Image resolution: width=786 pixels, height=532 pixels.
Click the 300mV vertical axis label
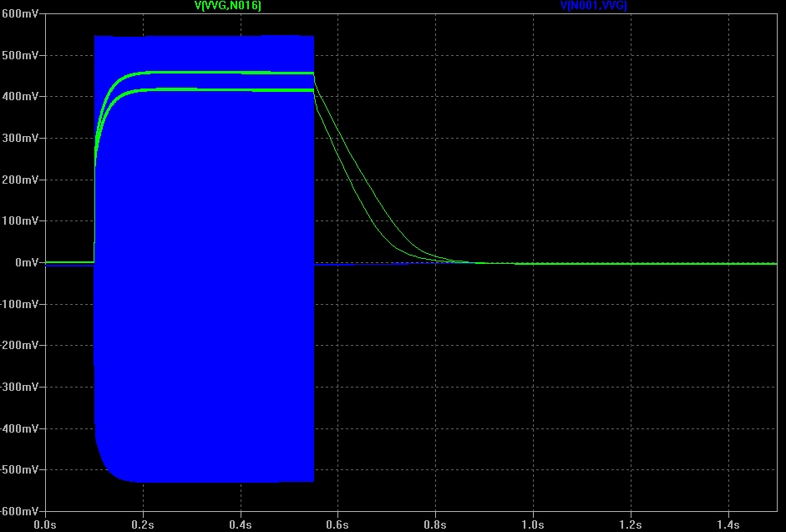(22, 138)
